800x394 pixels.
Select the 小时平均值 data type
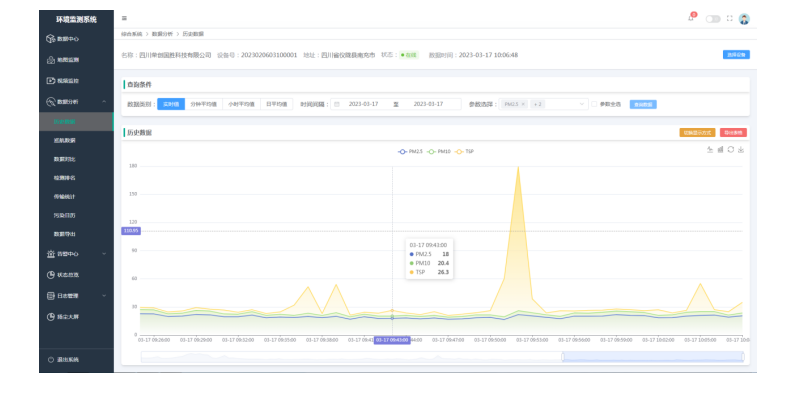point(241,104)
